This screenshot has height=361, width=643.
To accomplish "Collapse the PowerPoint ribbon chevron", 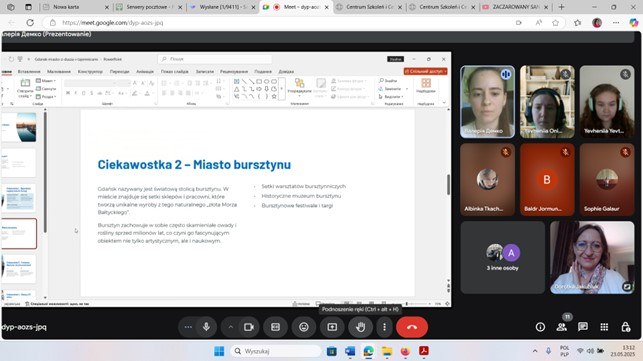I will 444,103.
